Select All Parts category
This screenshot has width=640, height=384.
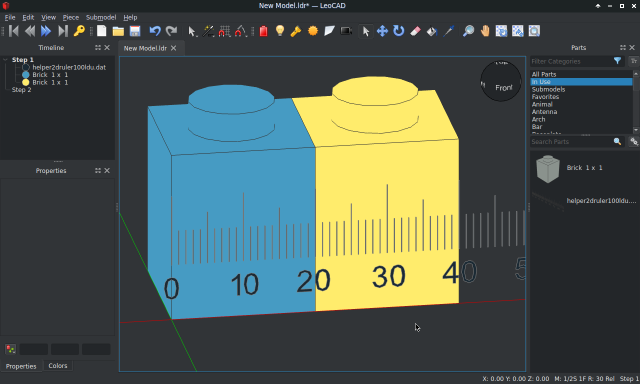(x=544, y=74)
